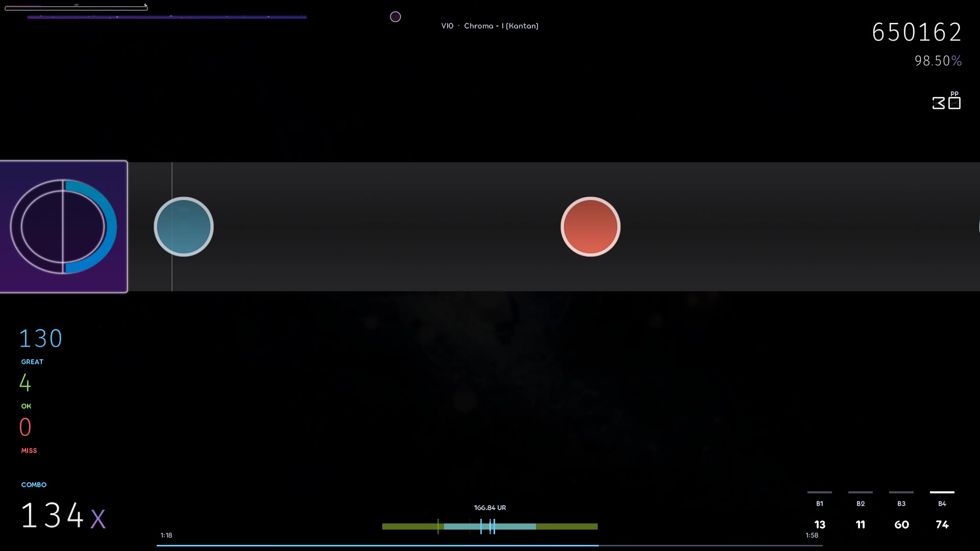This screenshot has height=551, width=980.
Task: Click the score value 650162
Action: (917, 32)
